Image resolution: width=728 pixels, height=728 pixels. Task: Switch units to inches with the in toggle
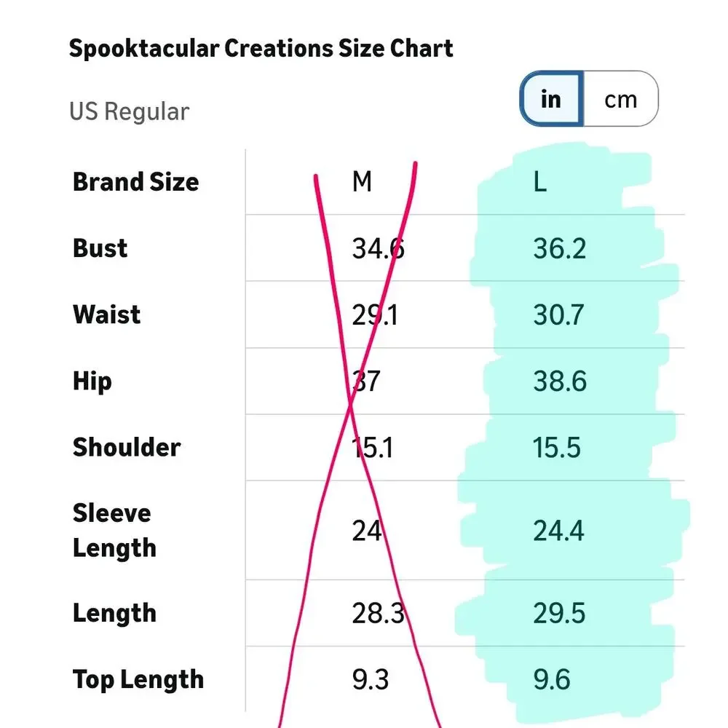click(x=551, y=98)
